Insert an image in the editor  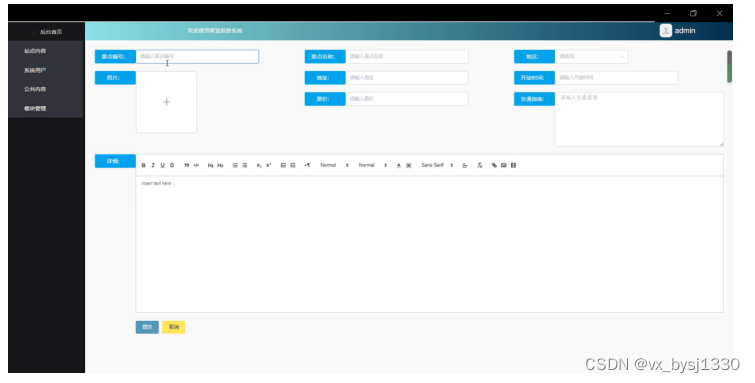(504, 165)
